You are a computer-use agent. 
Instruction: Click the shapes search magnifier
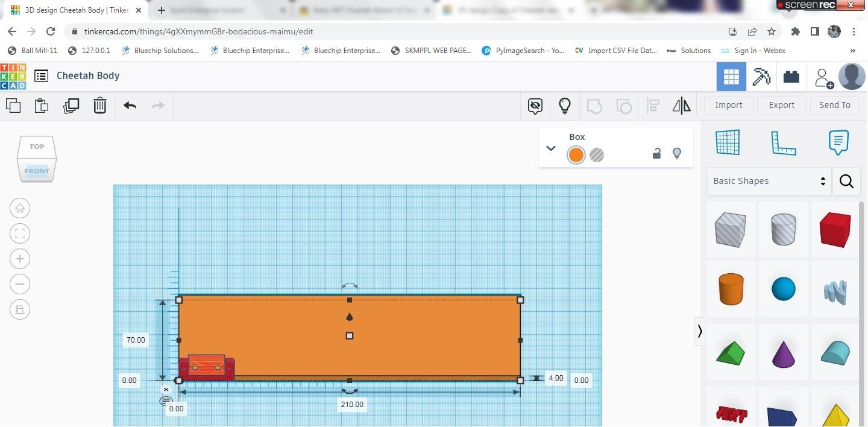coord(846,181)
